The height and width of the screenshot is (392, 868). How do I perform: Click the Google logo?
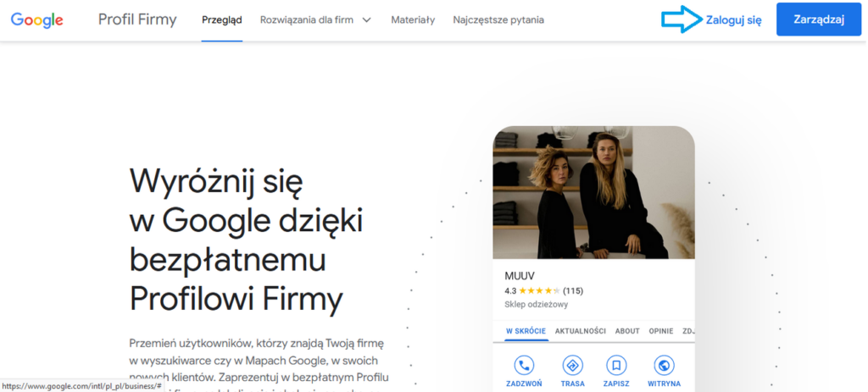tap(37, 20)
